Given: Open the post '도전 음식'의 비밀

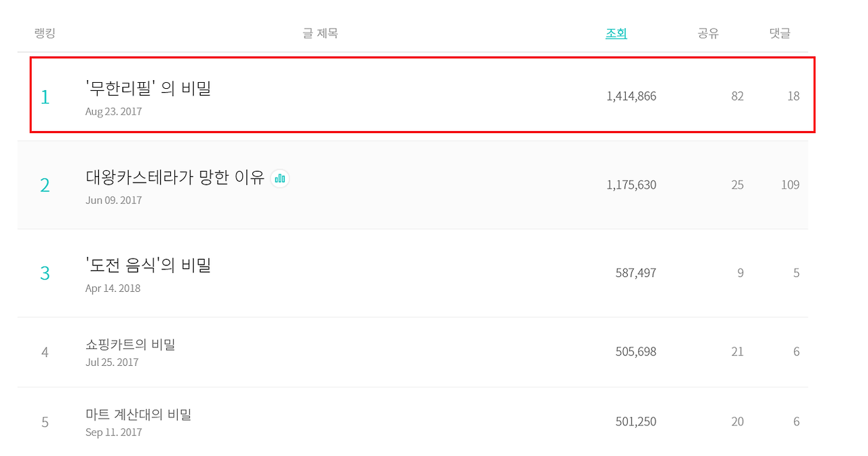Looking at the screenshot, I should [x=149, y=265].
